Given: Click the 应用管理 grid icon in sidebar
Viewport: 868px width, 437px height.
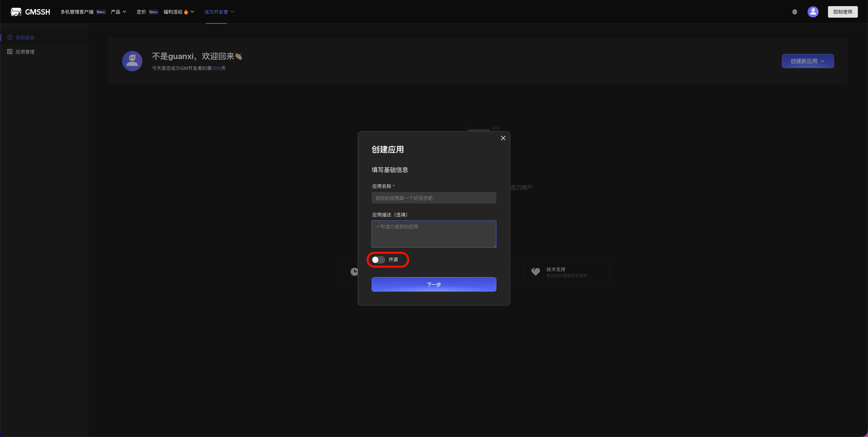Looking at the screenshot, I should click(9, 52).
